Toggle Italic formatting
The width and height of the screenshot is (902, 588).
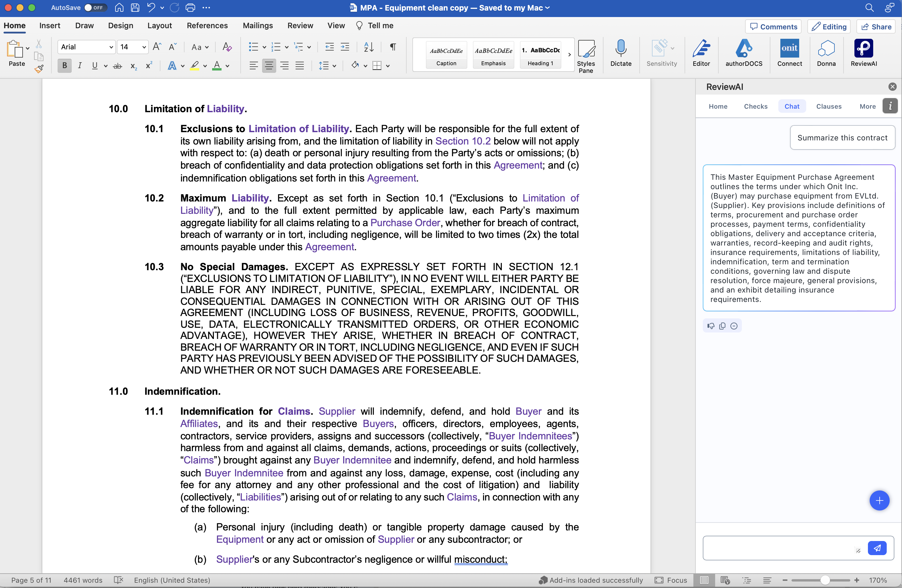point(80,65)
